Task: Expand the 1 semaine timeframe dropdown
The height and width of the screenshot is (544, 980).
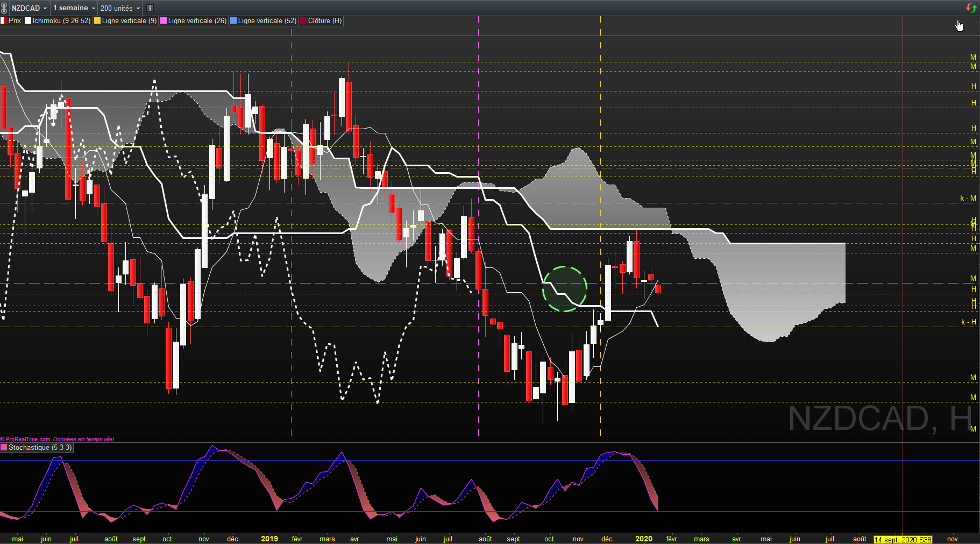Action: pyautogui.click(x=74, y=8)
